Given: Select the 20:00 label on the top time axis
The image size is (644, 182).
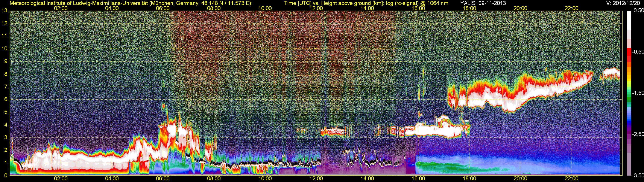Looking at the screenshot, I should click(x=521, y=8).
